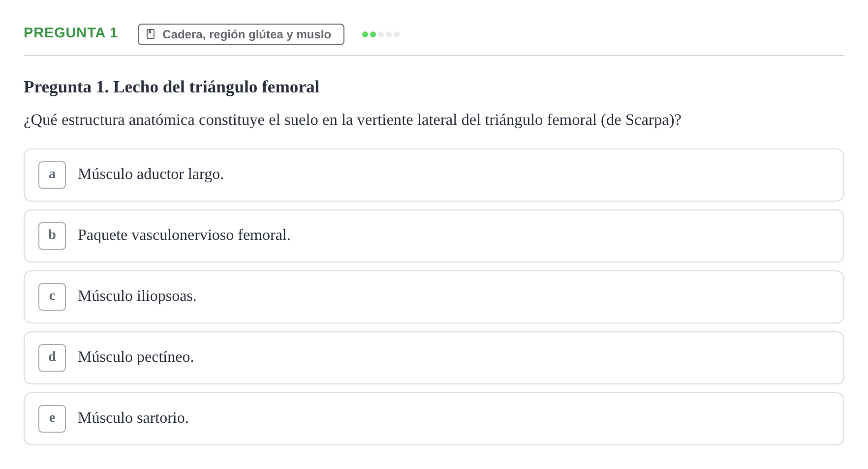Select letter box 'a' for aductor largo
This screenshot has width=868, height=469.
tap(52, 175)
